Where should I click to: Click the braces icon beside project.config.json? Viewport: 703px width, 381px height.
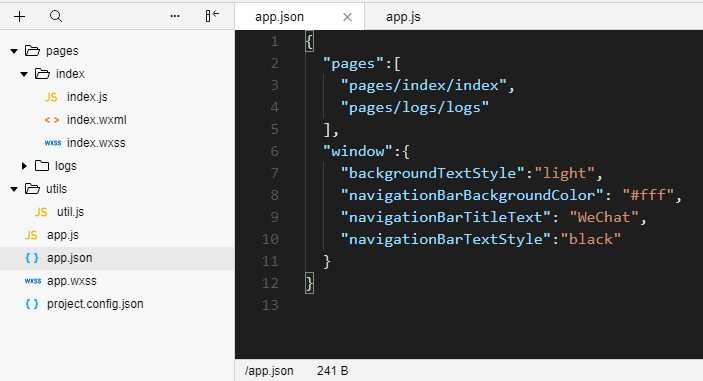[32, 304]
